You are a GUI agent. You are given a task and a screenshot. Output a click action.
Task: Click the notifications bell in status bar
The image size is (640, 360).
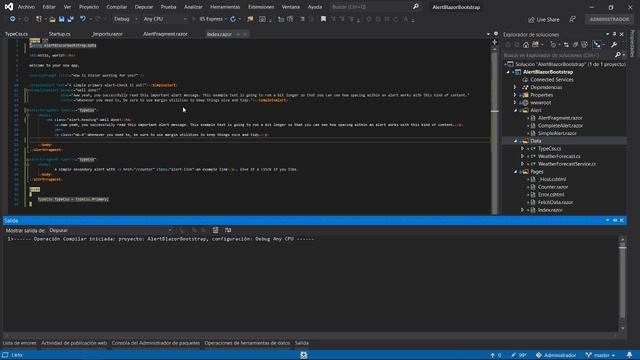tap(629, 355)
